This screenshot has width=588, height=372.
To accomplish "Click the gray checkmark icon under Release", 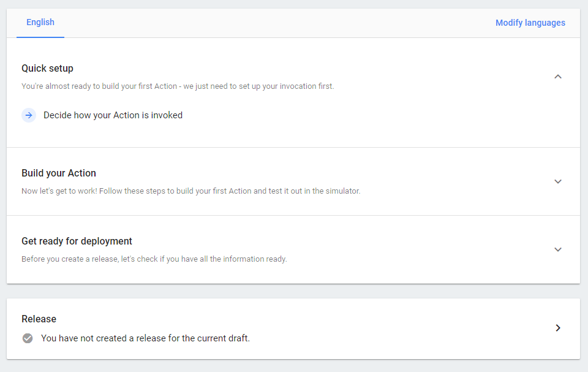I will [28, 338].
